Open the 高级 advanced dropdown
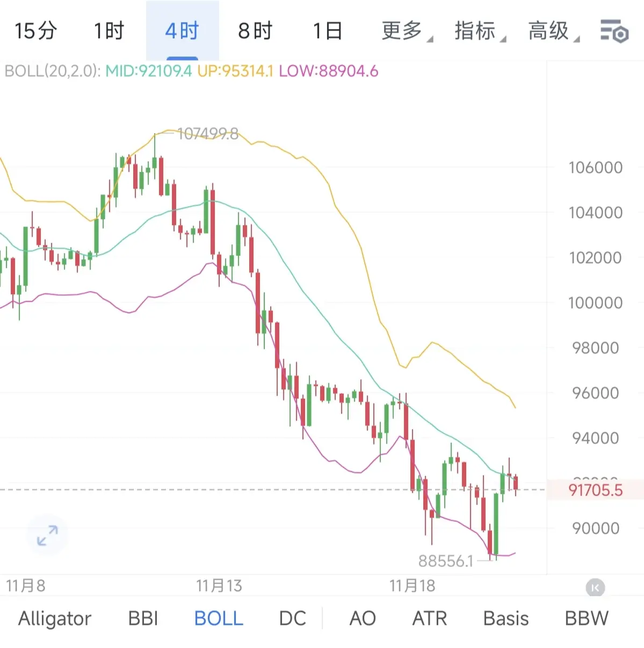The image size is (644, 648). click(x=554, y=31)
